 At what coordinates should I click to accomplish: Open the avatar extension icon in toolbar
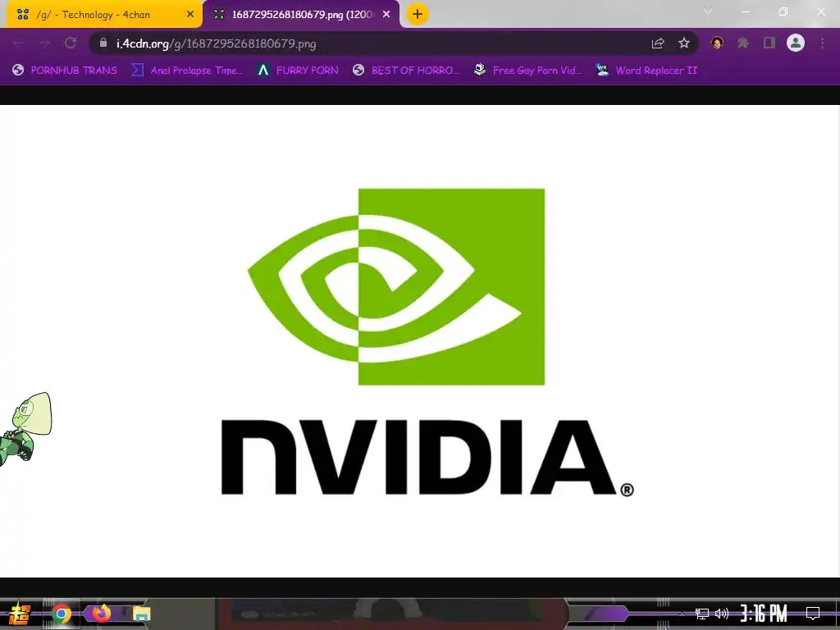(717, 43)
